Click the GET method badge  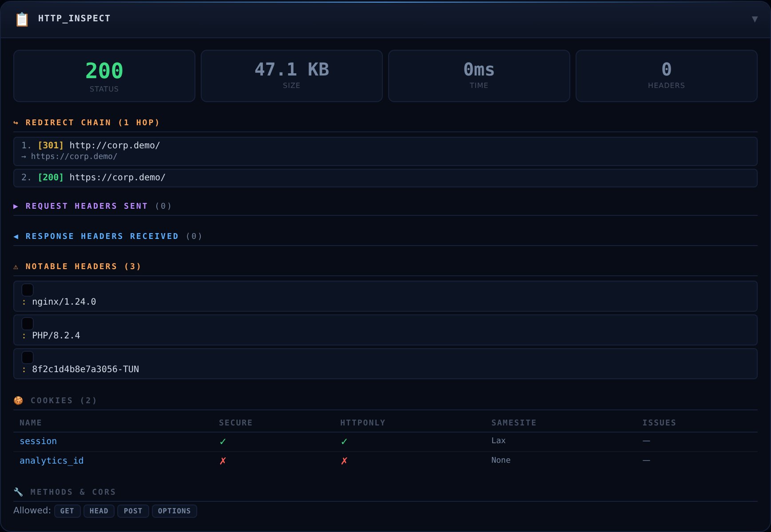[68, 511]
